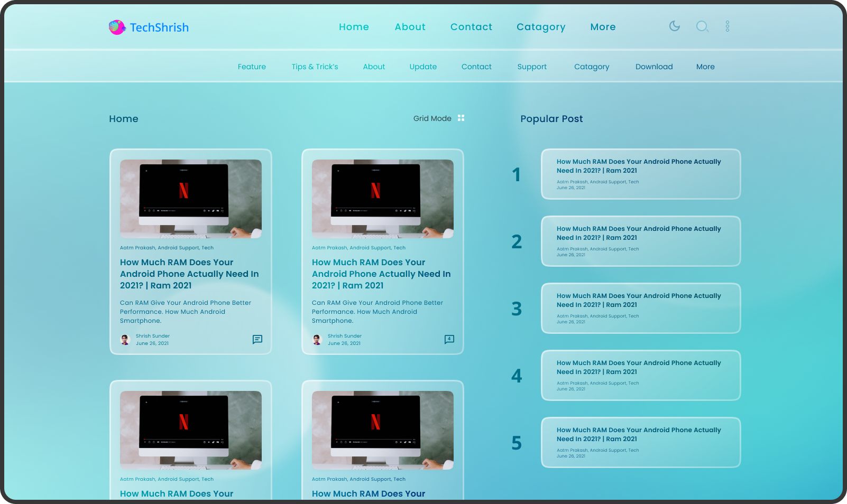Open the search magnifier icon
Viewport: 847px width, 504px height.
pos(702,26)
